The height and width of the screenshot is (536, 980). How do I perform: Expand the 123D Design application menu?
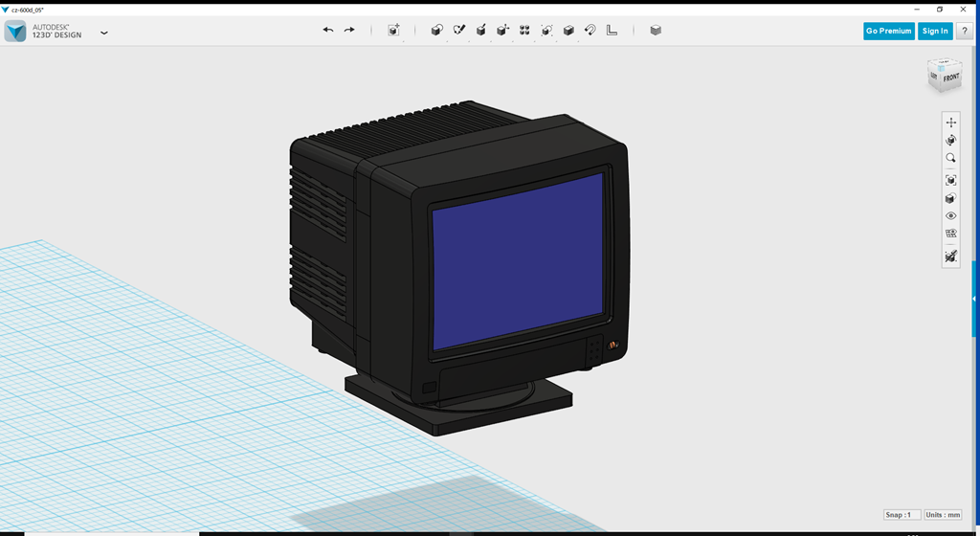(104, 33)
